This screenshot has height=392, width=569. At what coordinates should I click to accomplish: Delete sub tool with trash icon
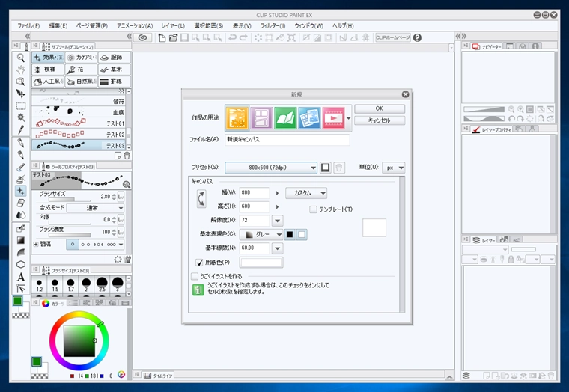pos(127,156)
